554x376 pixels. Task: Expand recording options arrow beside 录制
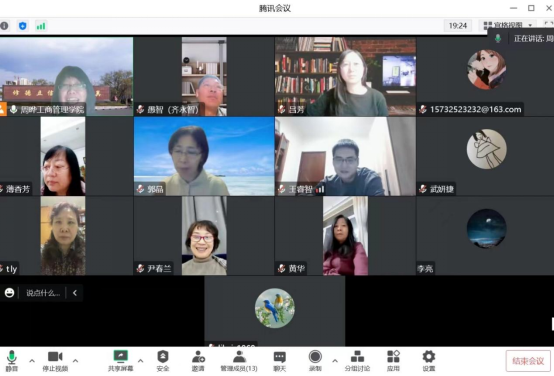coord(335,361)
